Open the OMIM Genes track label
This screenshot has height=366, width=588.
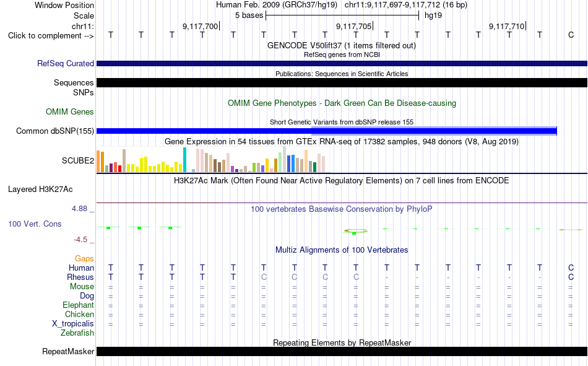70,112
